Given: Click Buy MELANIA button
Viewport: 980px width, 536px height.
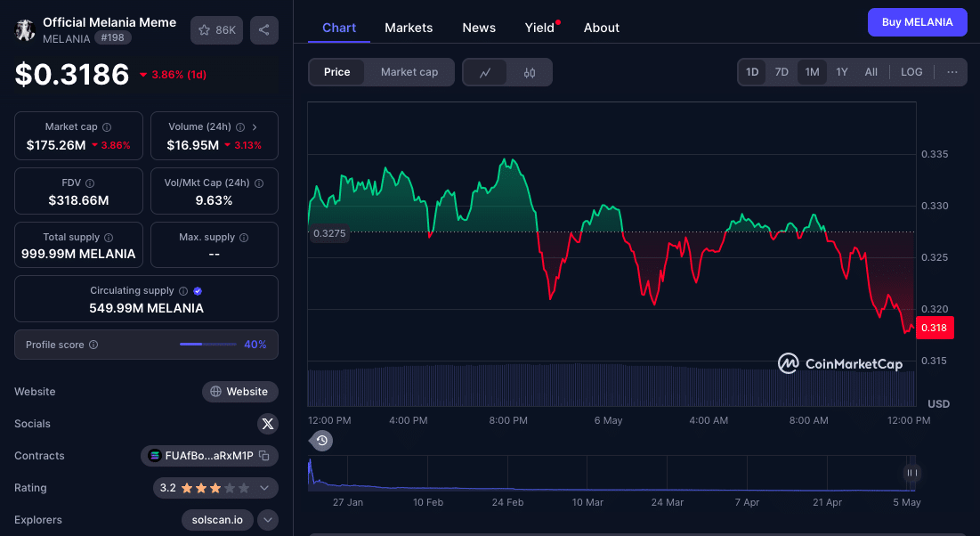Looking at the screenshot, I should pos(917,22).
